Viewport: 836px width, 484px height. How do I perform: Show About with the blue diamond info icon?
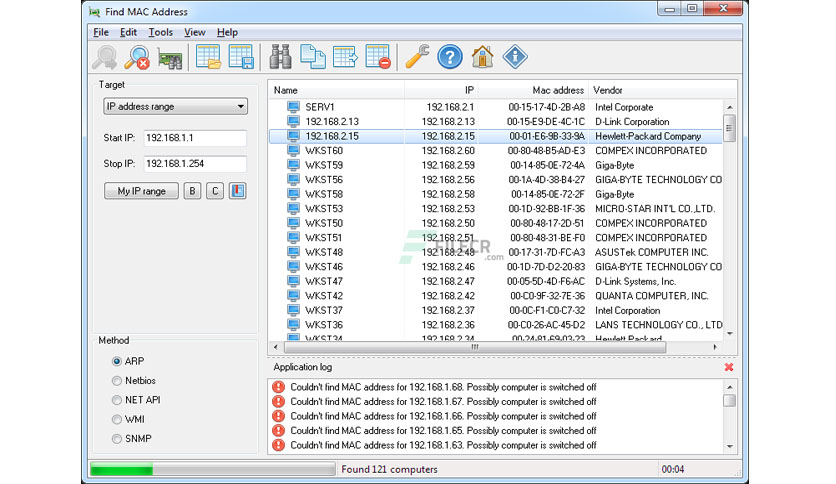point(515,57)
